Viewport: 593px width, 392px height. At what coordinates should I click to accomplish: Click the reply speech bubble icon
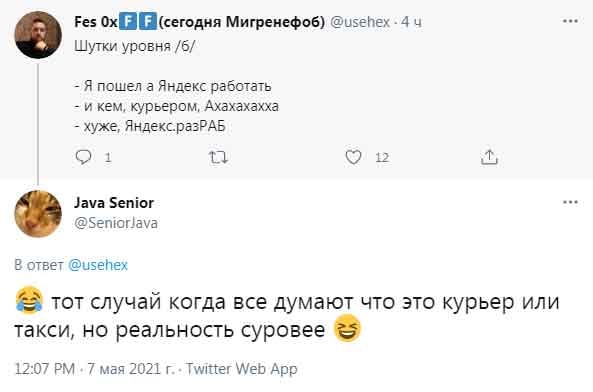point(83,157)
